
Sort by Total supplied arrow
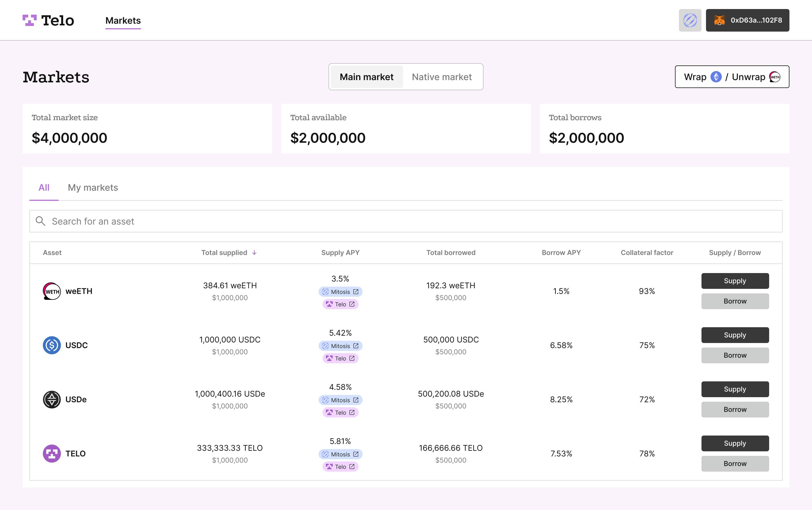[255, 253]
